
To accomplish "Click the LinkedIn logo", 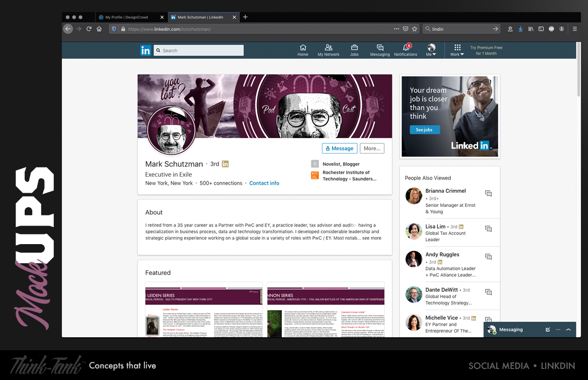I will [145, 50].
